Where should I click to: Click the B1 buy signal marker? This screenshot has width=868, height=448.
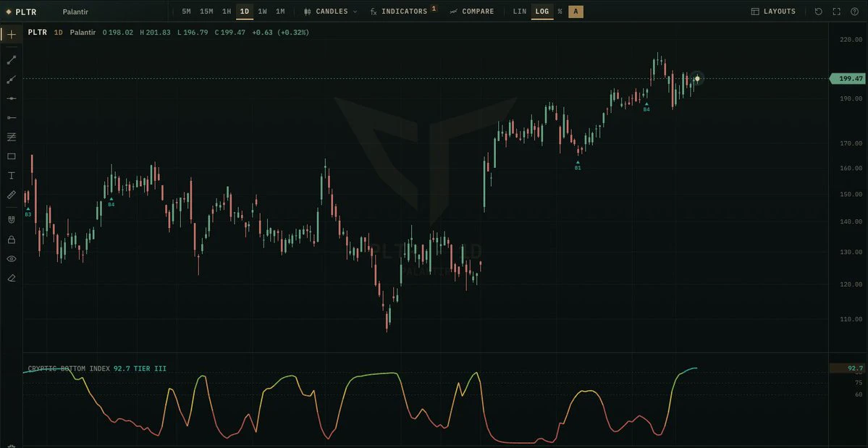coord(578,165)
